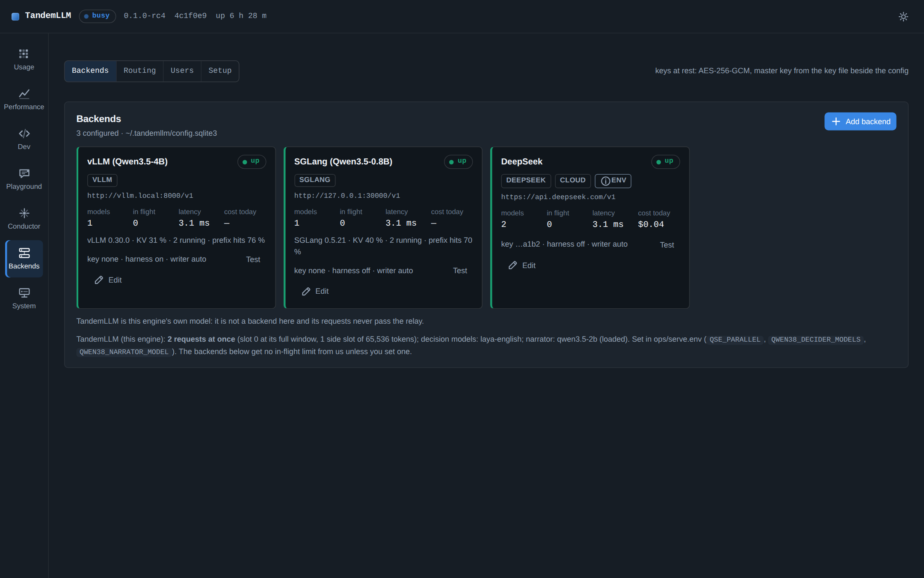Click the up status on DeepSeek card
924x578 pixels.
pyautogui.click(x=666, y=162)
